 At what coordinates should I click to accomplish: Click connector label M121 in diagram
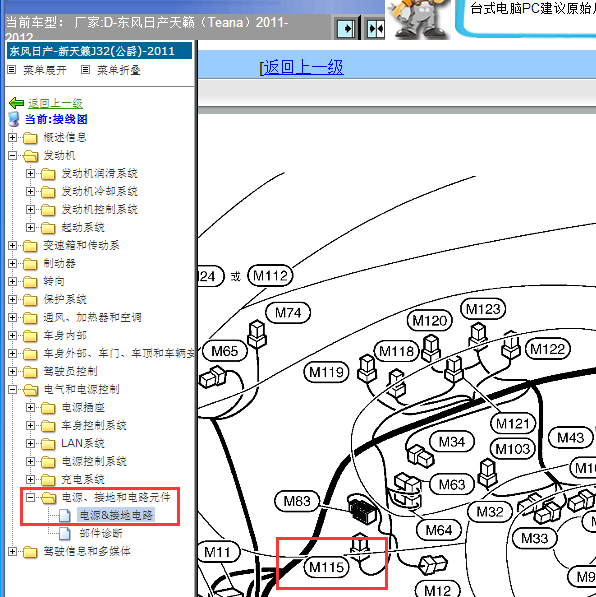513,423
